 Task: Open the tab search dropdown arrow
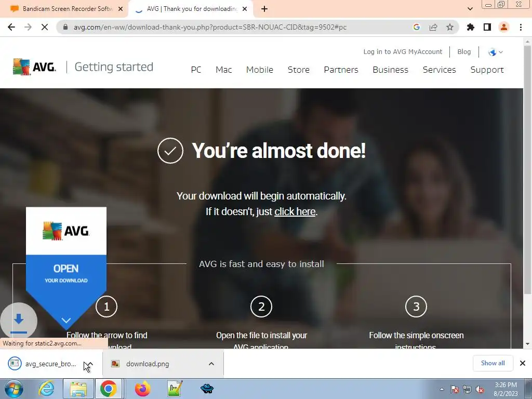[x=470, y=9]
